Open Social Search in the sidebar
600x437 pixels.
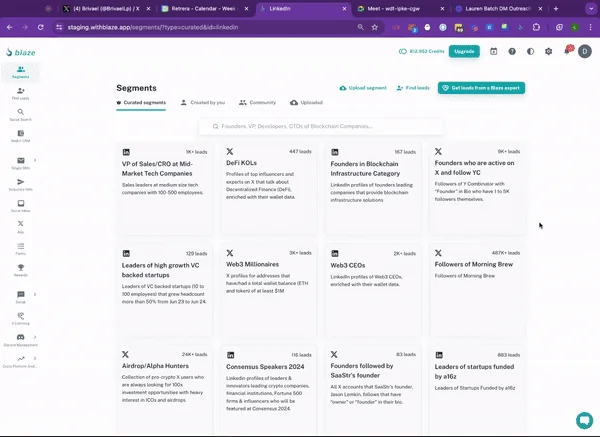tap(21, 115)
